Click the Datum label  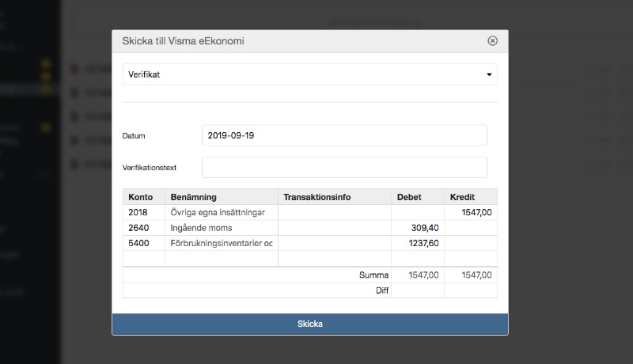(134, 136)
